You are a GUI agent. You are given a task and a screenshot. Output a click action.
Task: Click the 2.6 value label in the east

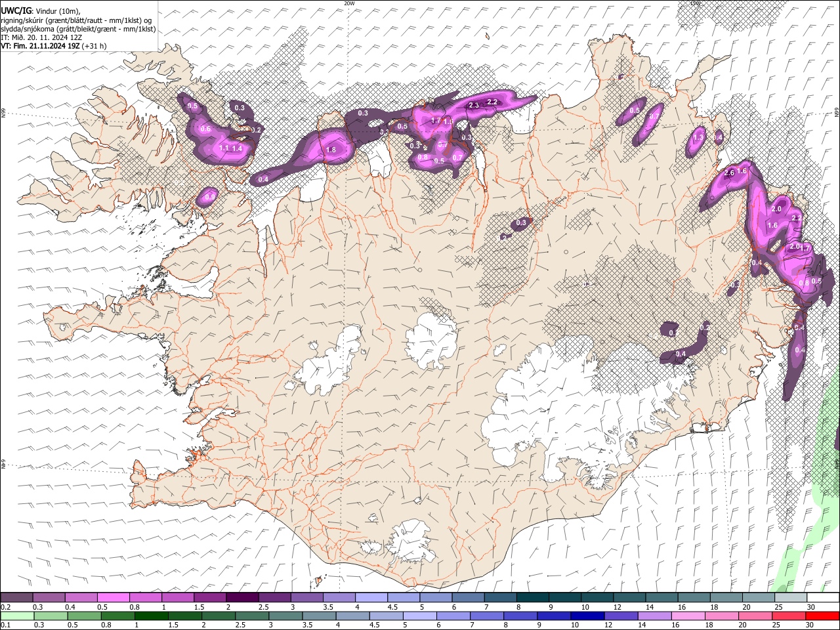(728, 173)
